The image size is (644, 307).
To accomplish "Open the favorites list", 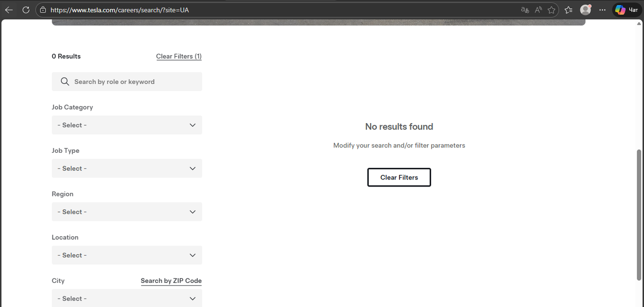I will coord(569,10).
